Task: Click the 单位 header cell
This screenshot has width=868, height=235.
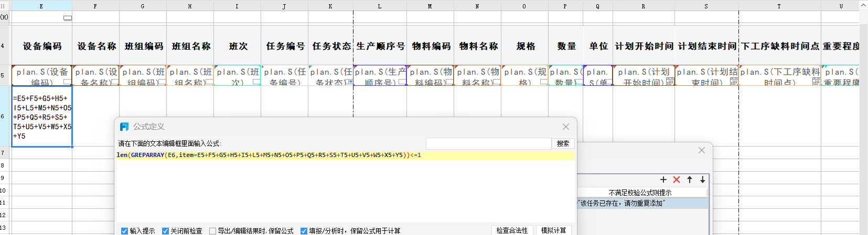Action: click(598, 46)
